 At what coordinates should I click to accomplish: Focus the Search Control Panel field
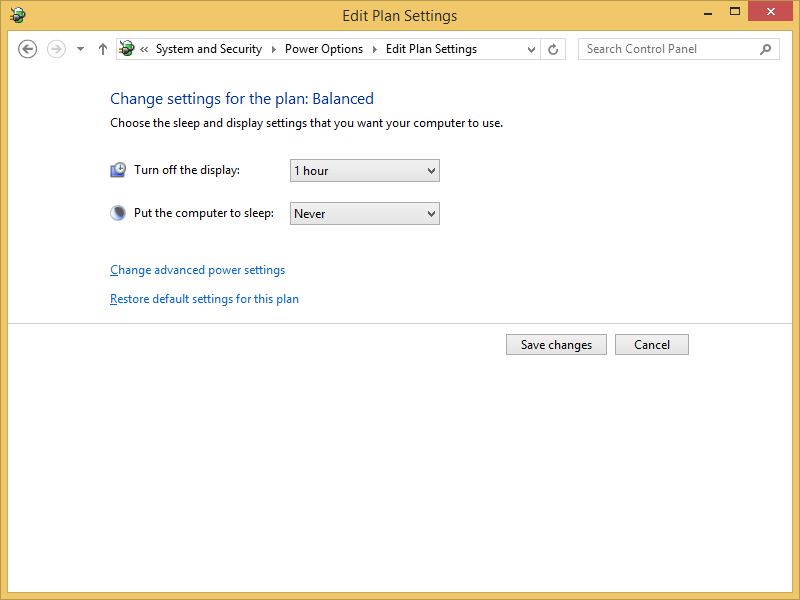point(679,49)
